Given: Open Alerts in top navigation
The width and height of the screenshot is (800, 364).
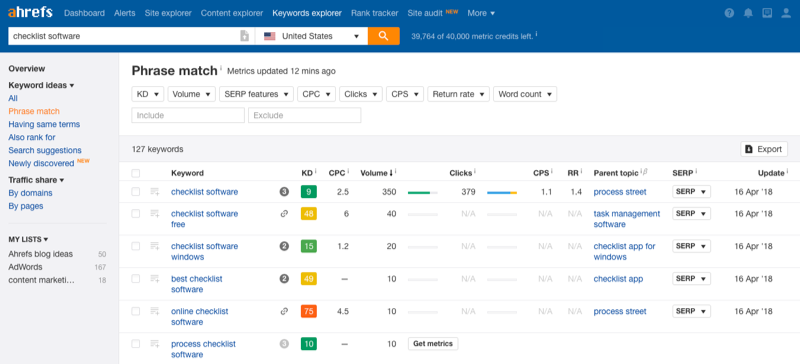Looking at the screenshot, I should [125, 13].
